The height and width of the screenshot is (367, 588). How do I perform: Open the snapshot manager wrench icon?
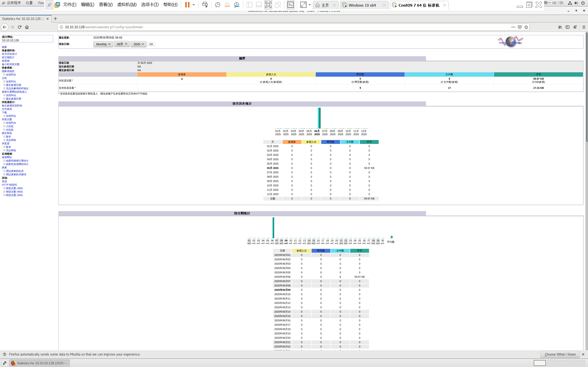[236, 5]
